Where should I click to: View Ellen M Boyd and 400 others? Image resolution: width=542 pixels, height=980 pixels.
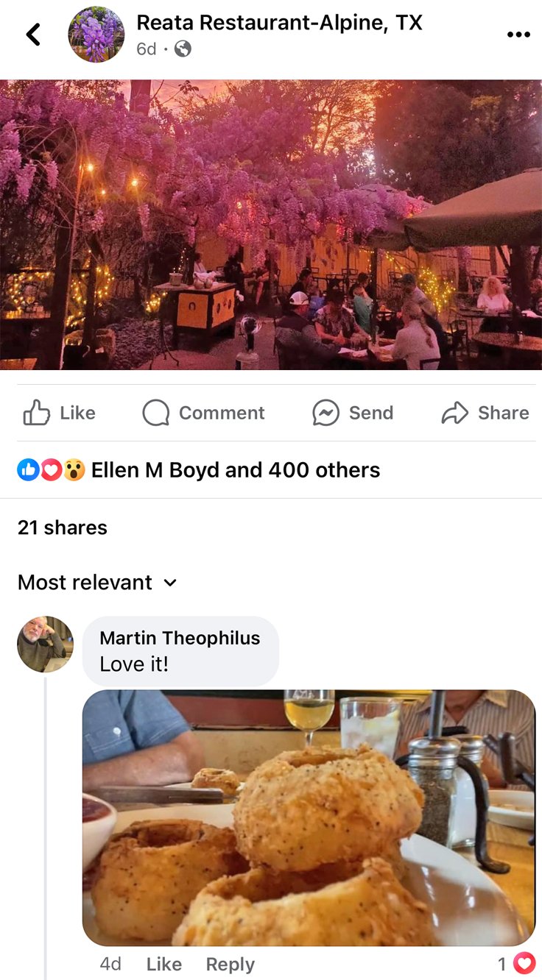click(236, 469)
